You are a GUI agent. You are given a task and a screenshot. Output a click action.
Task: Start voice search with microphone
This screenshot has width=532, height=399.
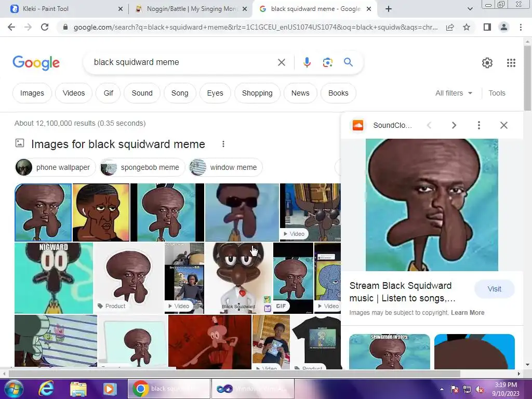pyautogui.click(x=307, y=62)
